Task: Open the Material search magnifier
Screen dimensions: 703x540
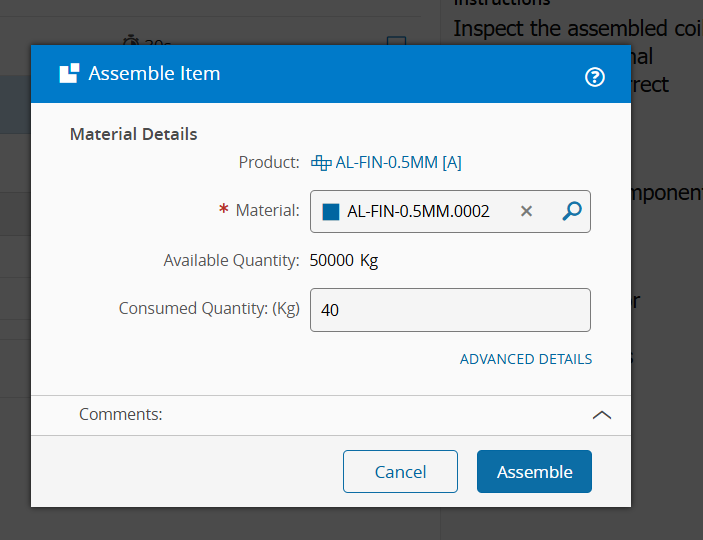Action: 572,211
